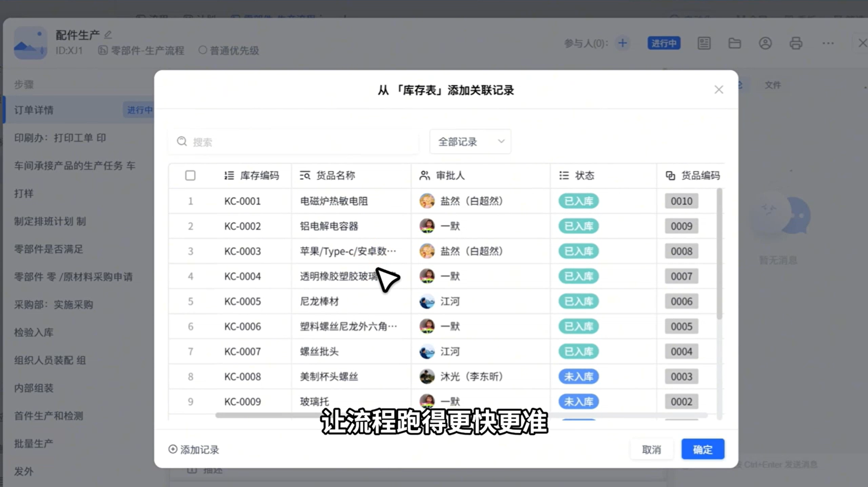Select the 原材料采购申请 step
The width and height of the screenshot is (868, 487).
point(73,277)
